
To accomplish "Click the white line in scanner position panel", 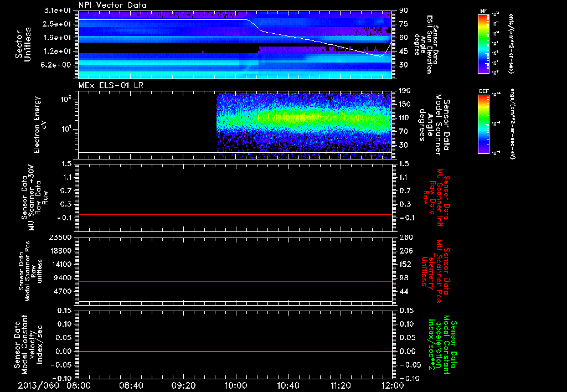I will [235, 301].
